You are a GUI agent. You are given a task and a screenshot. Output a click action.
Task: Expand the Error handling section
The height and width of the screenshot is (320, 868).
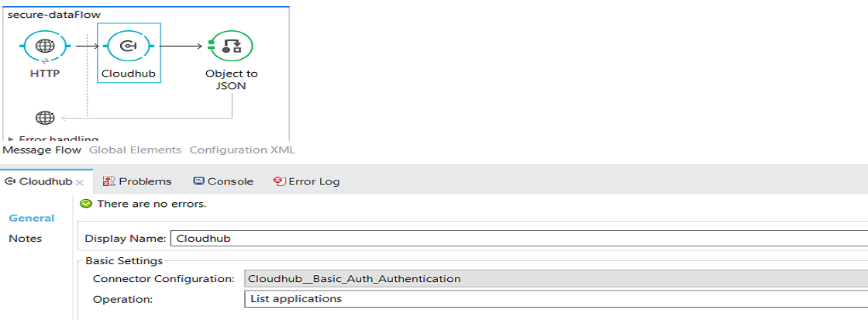click(x=12, y=139)
